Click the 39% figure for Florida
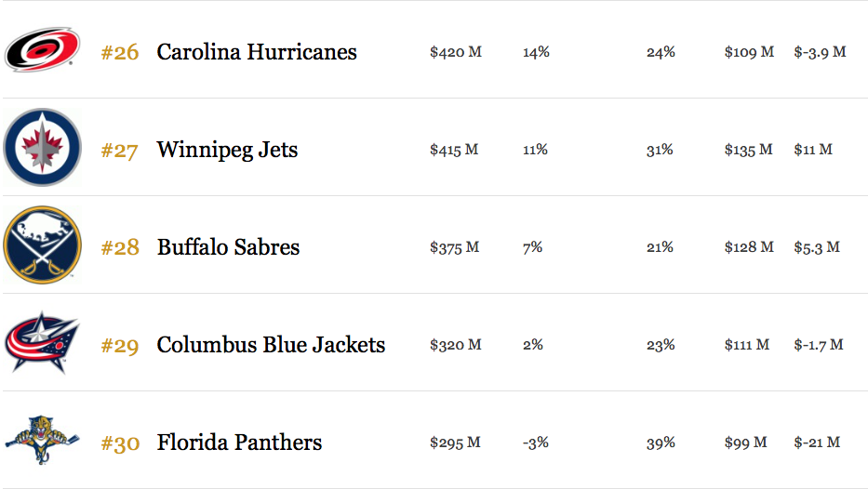868x489 pixels. tap(661, 443)
